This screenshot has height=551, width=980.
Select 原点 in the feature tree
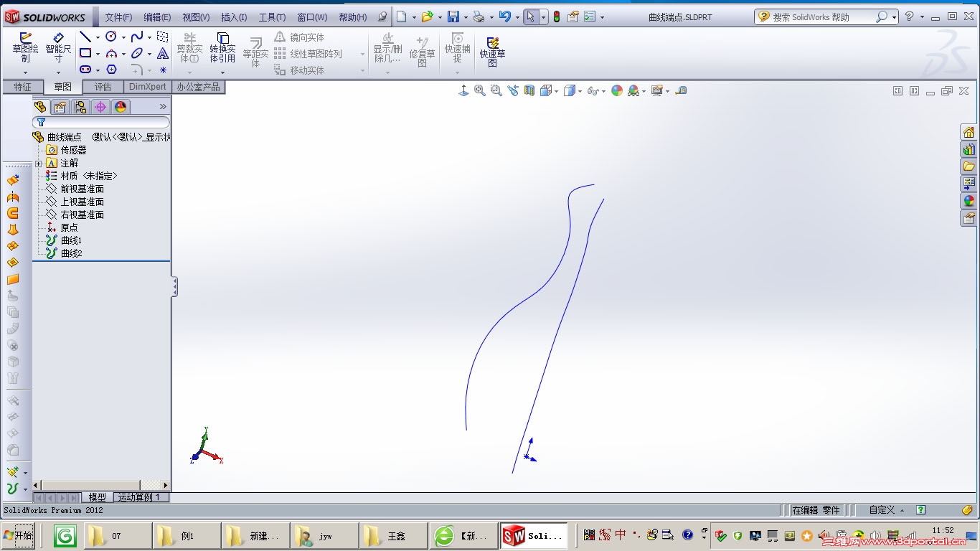pos(69,227)
